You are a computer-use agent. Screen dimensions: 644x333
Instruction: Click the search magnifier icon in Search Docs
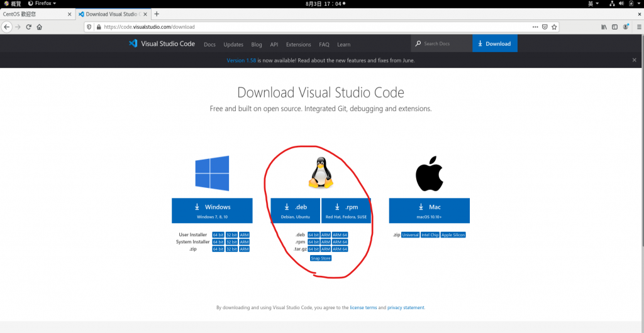(x=418, y=43)
